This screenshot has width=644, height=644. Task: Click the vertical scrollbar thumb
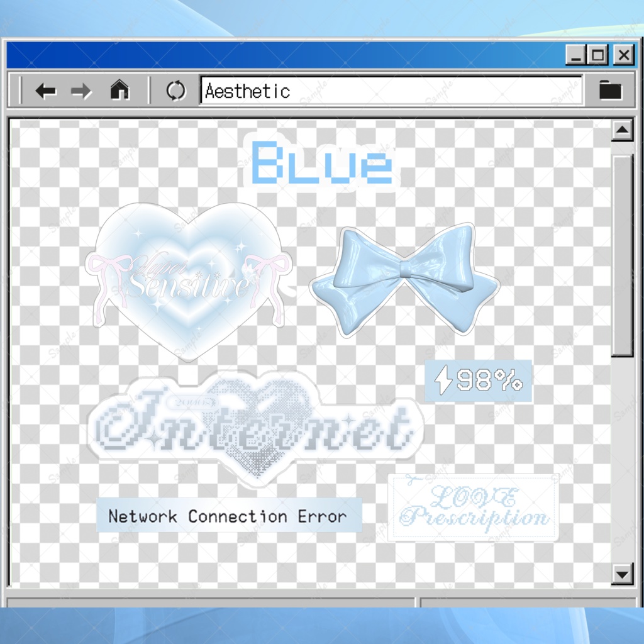coord(622,256)
